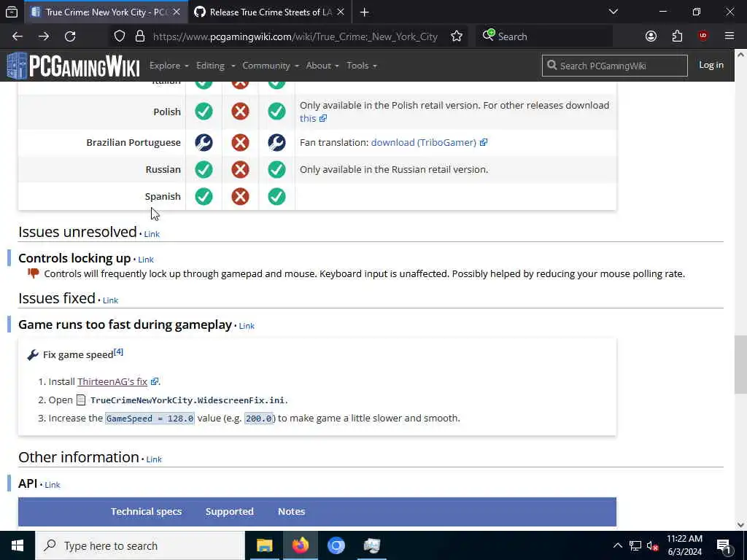Click the Firefox Search box

coord(544,36)
